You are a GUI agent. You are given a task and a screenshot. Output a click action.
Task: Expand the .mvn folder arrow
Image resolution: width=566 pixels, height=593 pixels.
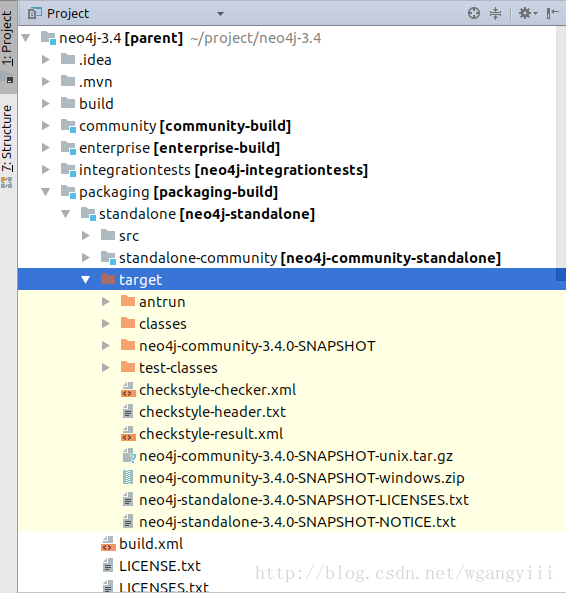pos(46,82)
